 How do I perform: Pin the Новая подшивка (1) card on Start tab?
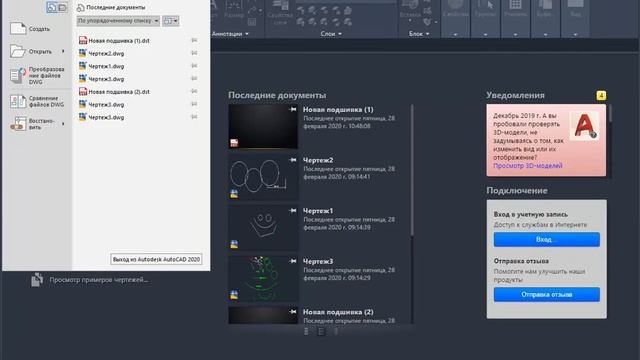[x=293, y=109]
